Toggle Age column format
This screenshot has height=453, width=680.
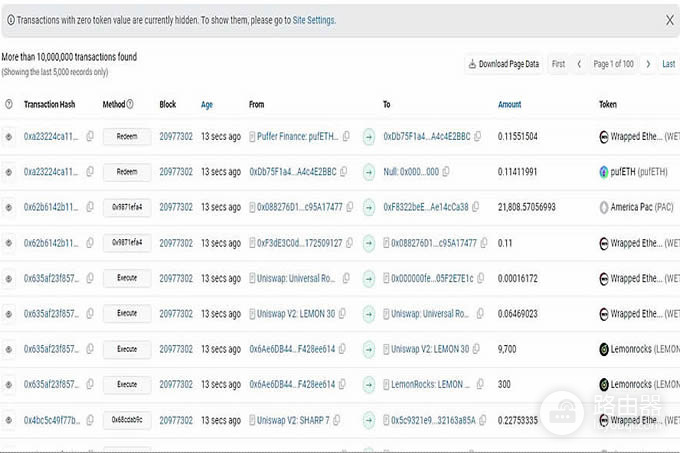click(207, 104)
